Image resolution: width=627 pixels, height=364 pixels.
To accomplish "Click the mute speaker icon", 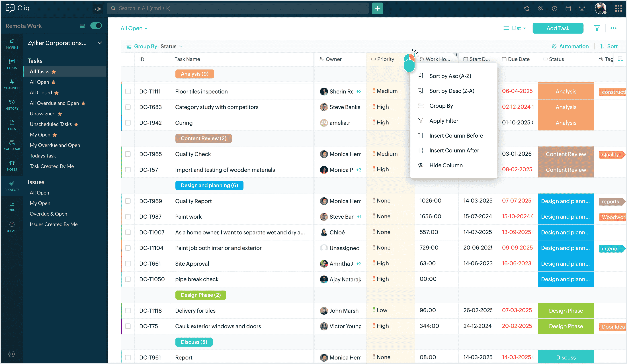I will [x=97, y=9].
